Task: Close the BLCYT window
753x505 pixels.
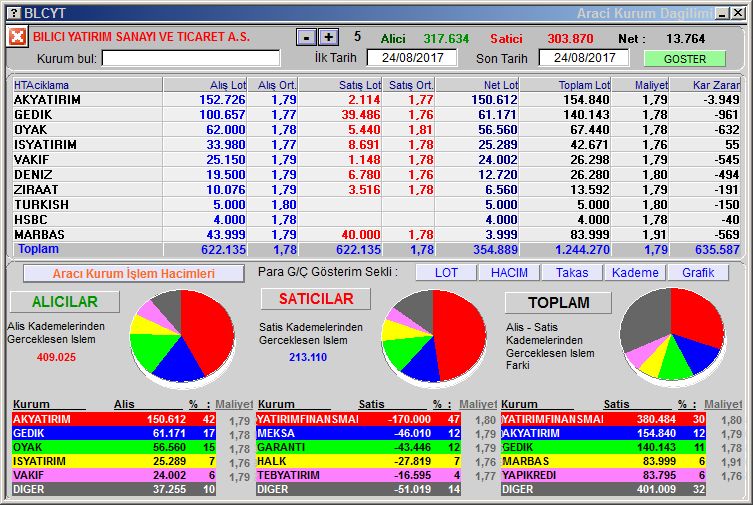Action: coord(738,13)
